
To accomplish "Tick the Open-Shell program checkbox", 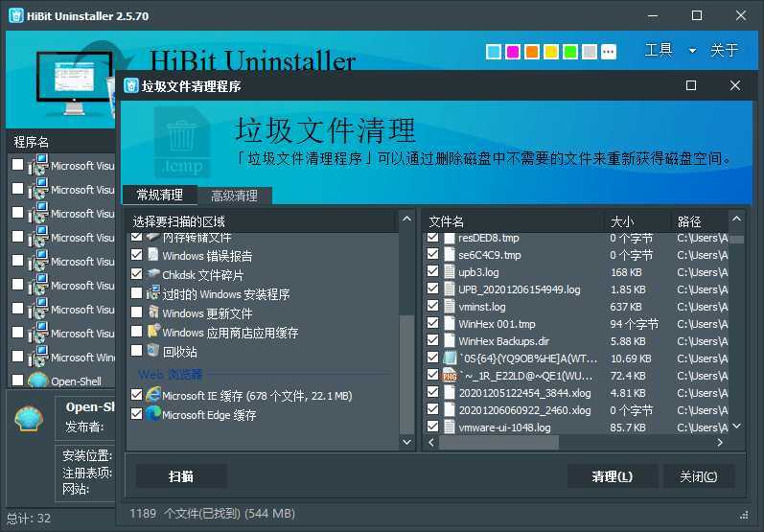I will [x=17, y=380].
